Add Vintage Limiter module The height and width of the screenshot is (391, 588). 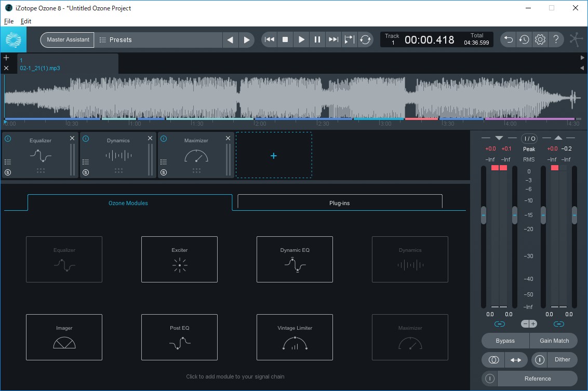(295, 338)
